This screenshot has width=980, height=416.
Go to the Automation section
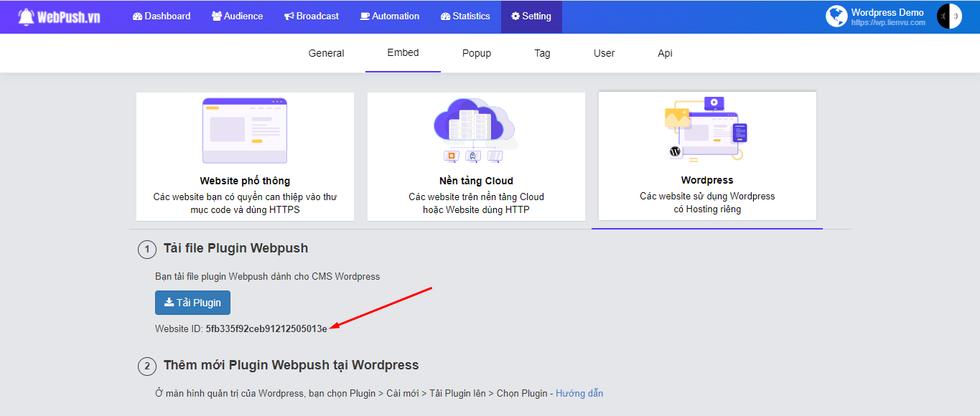point(389,16)
